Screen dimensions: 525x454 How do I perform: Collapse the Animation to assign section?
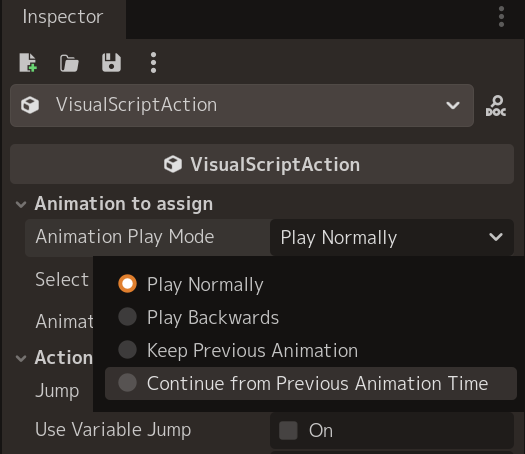(x=21, y=204)
